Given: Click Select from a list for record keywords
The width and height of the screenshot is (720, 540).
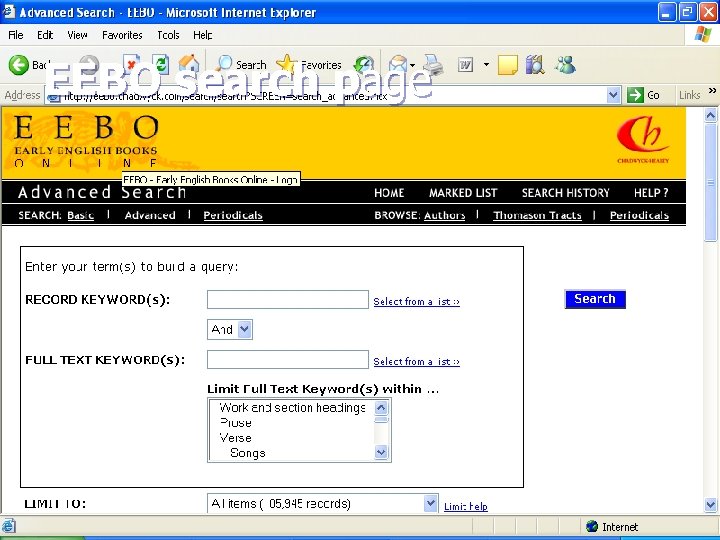Looking at the screenshot, I should tap(416, 302).
